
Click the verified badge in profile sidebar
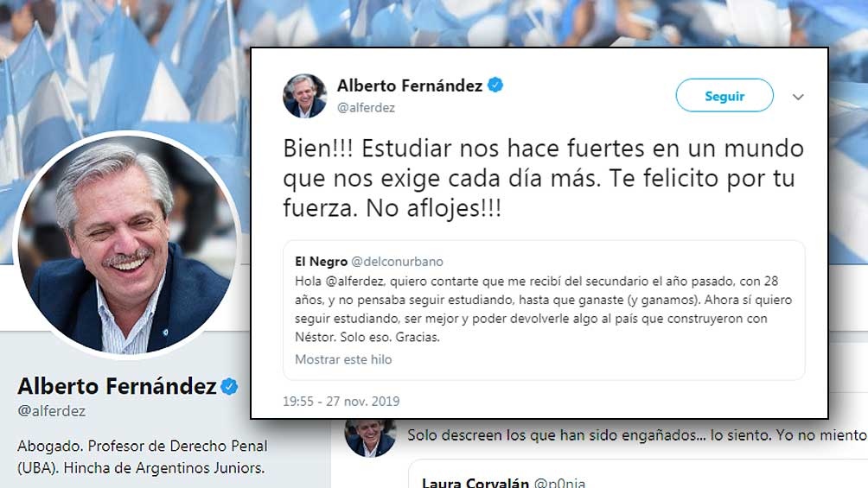click(x=229, y=386)
